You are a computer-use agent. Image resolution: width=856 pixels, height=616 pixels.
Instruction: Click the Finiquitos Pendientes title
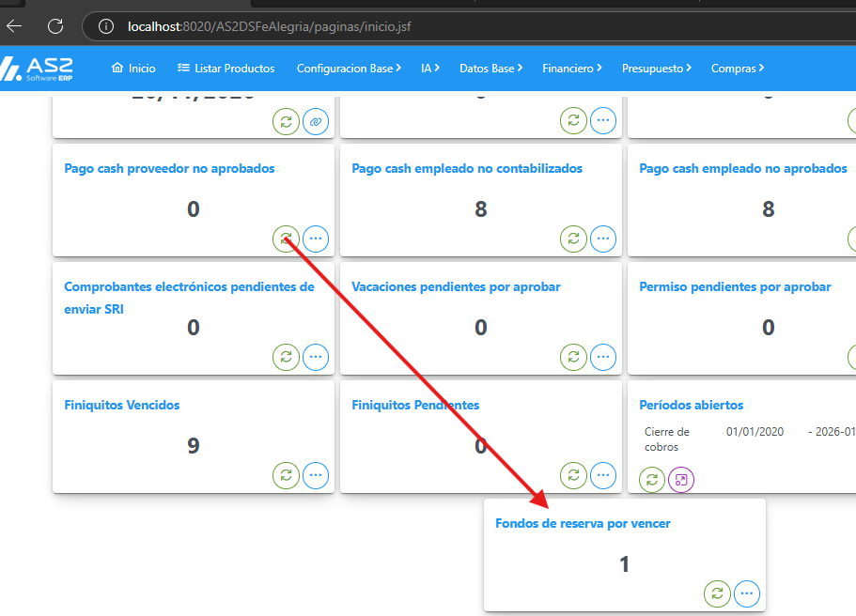point(415,405)
